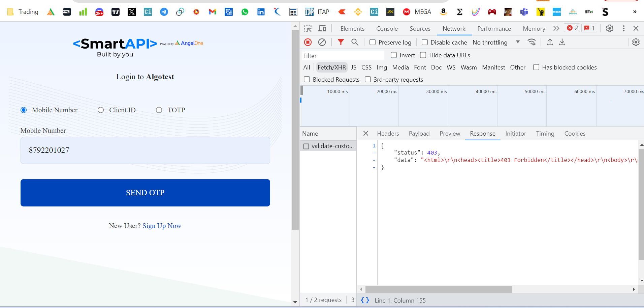The image size is (644, 308).
Task: Open the MEGA bookmark
Action: point(417,12)
